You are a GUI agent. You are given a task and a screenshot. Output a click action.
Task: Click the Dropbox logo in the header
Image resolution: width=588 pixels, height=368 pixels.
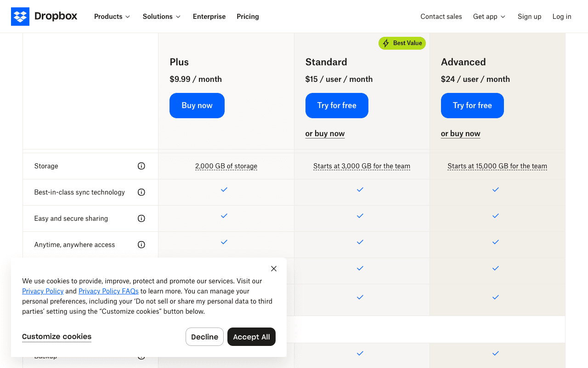click(x=44, y=17)
